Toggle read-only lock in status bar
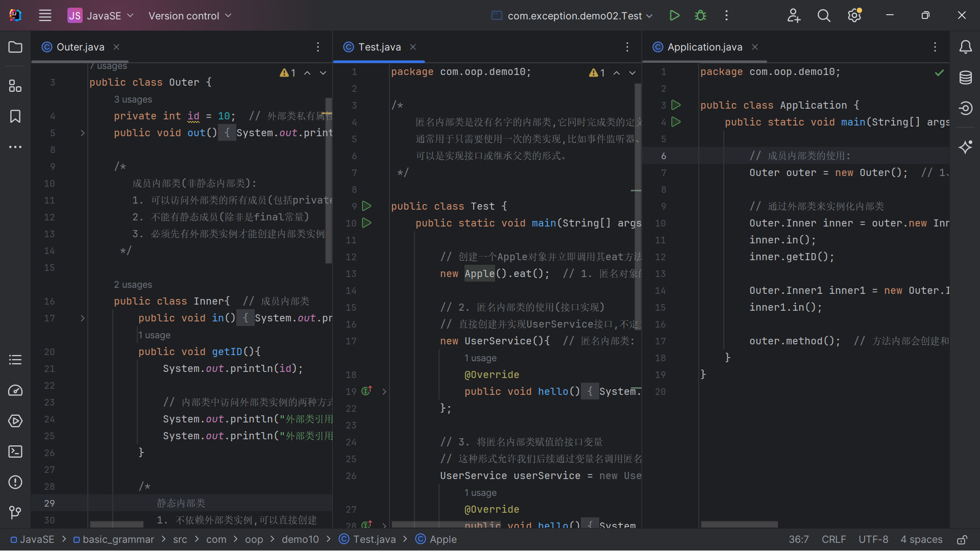 (962, 540)
